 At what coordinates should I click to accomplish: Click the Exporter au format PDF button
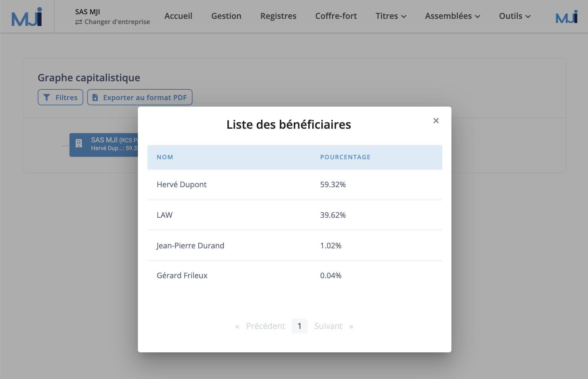[x=140, y=97]
